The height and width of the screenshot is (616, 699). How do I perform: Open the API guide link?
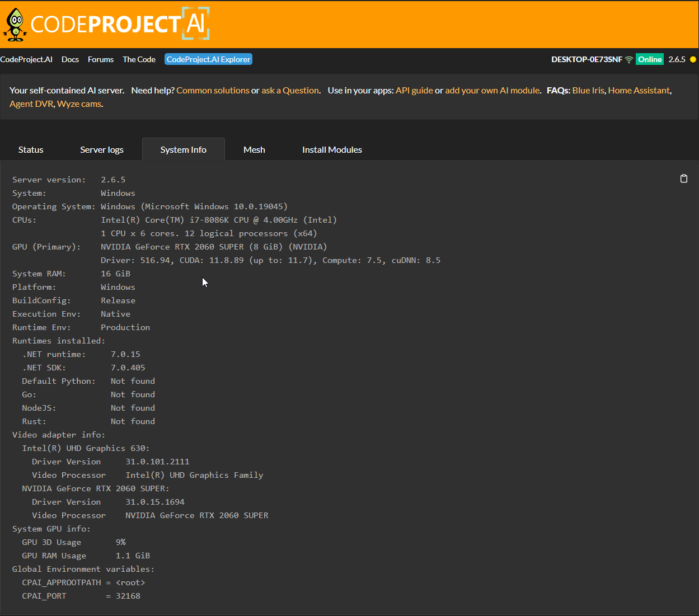tap(414, 90)
